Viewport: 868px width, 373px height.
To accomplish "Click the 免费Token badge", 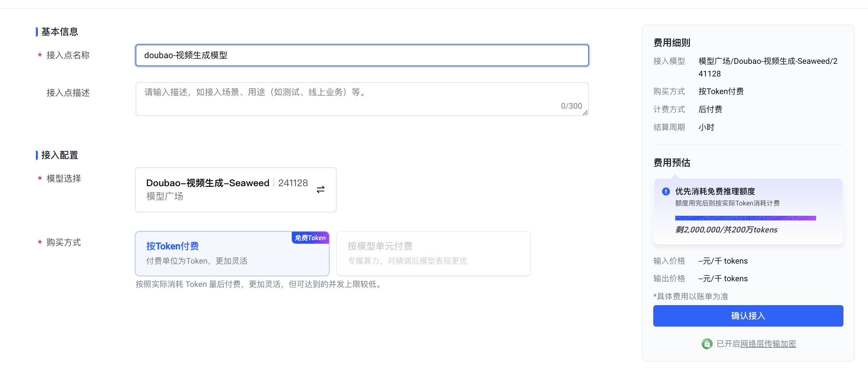I will click(x=310, y=238).
